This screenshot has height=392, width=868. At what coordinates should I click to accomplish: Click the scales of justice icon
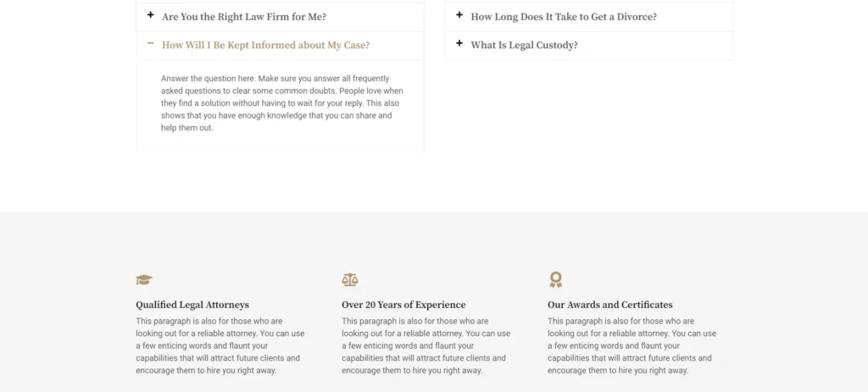(350, 280)
